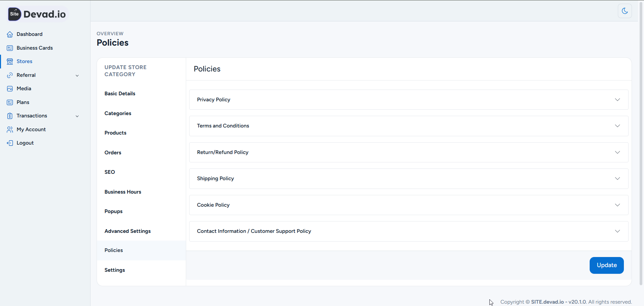Expand the Return/Refund Policy section

coord(617,152)
